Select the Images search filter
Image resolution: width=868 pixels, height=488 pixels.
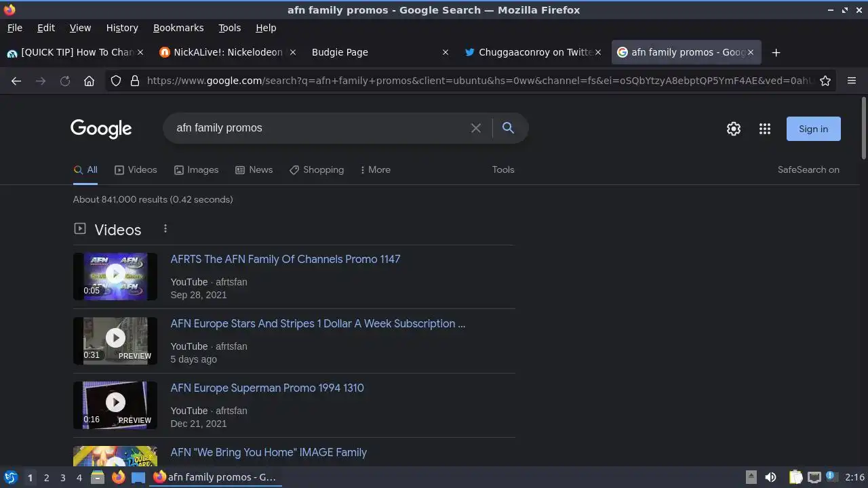click(196, 169)
